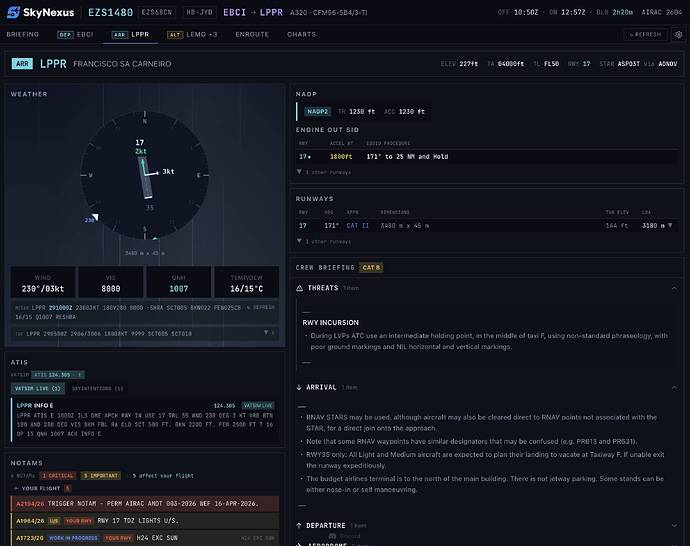Viewport: 690px width, 546px height.
Task: Collapse the THREATS section chevron
Action: tap(674, 288)
